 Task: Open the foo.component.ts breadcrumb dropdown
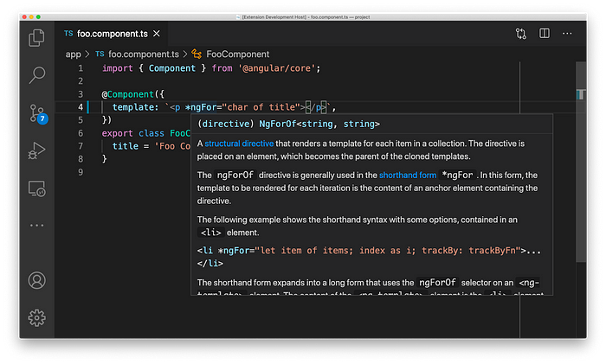[x=137, y=54]
